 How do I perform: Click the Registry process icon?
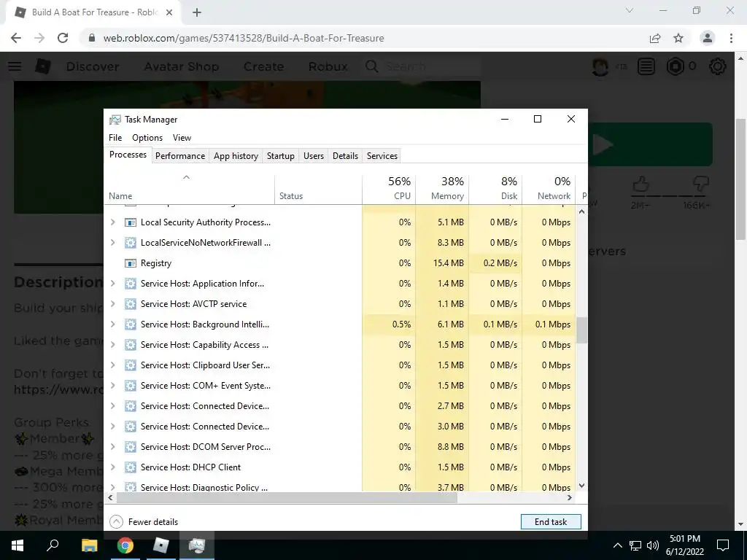pos(131,263)
